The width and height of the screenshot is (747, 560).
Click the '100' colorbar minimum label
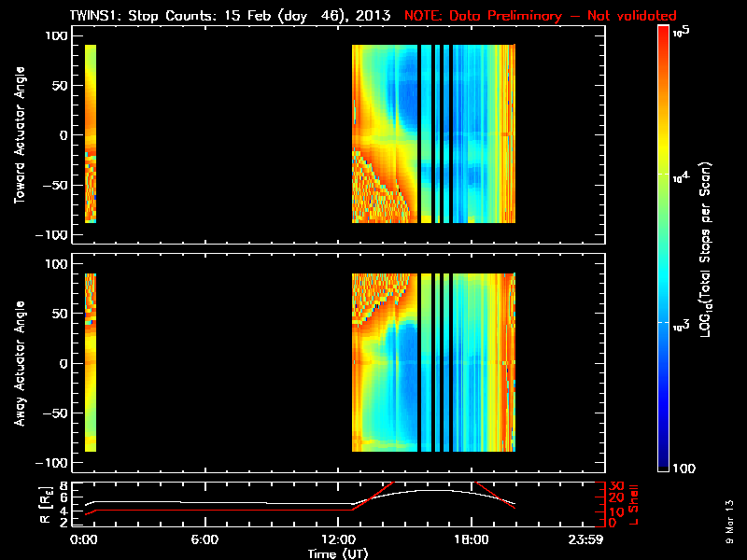click(684, 469)
